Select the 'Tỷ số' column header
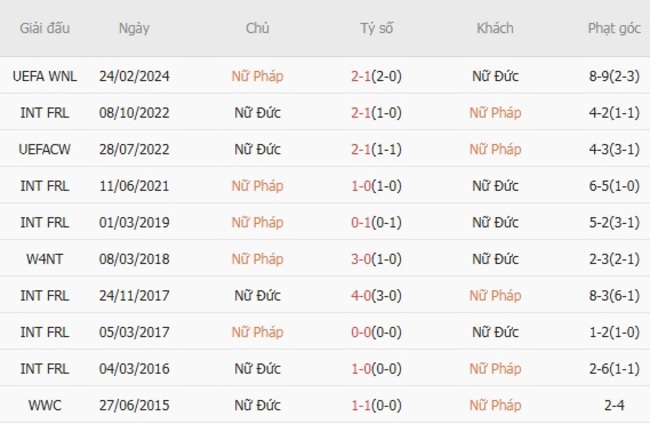Screen dimensions: 650x424 pos(377,28)
